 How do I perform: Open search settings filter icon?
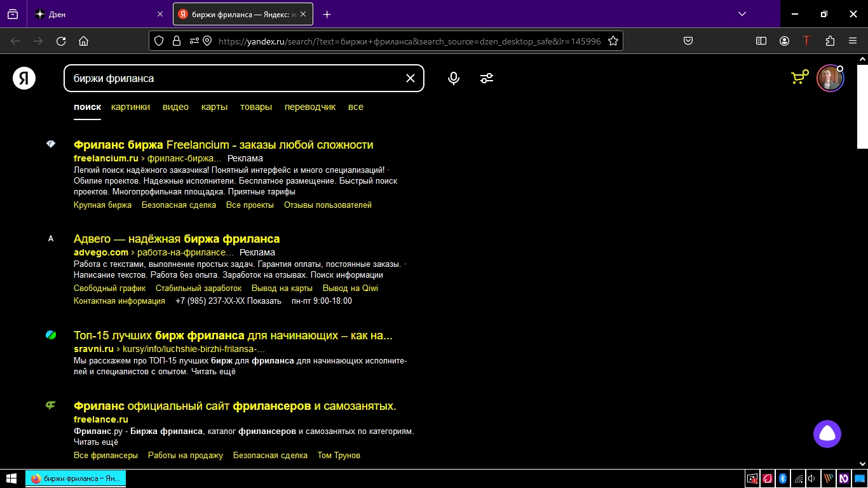click(x=487, y=78)
